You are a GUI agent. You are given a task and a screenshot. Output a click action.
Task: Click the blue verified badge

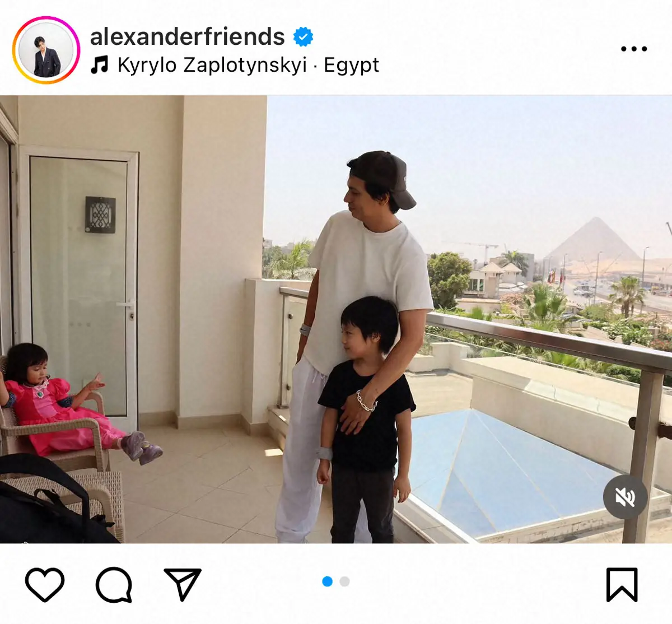pos(304,37)
